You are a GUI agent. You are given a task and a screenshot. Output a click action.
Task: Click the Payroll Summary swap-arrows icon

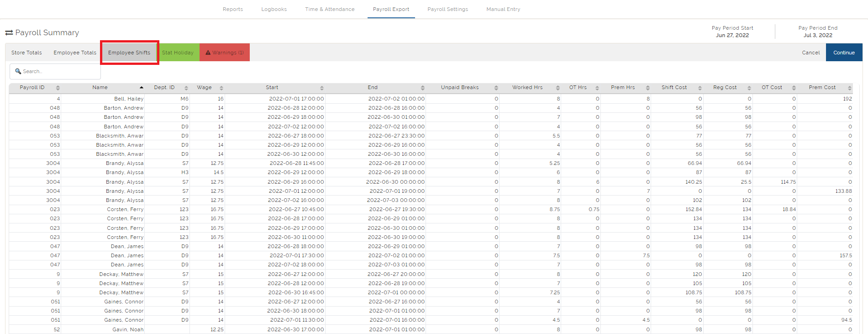pyautogui.click(x=9, y=33)
